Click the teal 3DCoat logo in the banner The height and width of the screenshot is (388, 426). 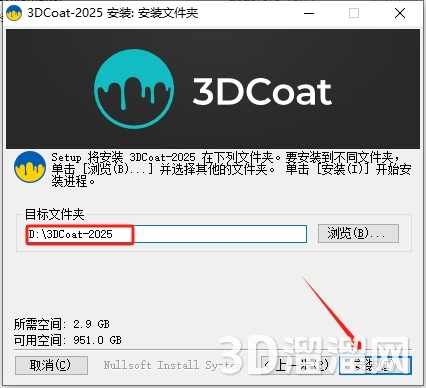[134, 89]
